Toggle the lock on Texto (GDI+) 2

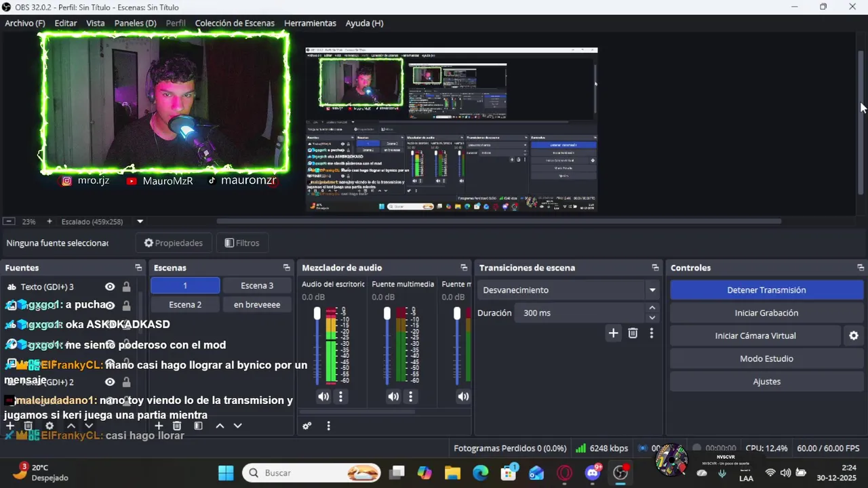(x=126, y=382)
